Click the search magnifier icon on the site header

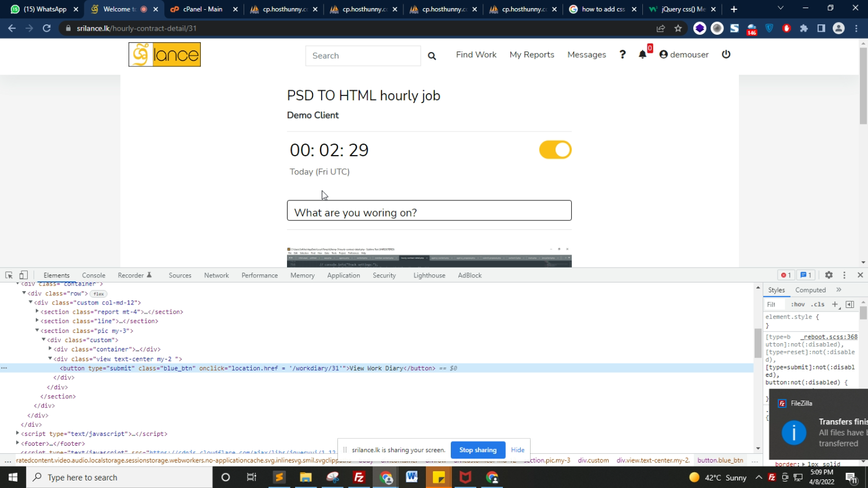pyautogui.click(x=432, y=56)
